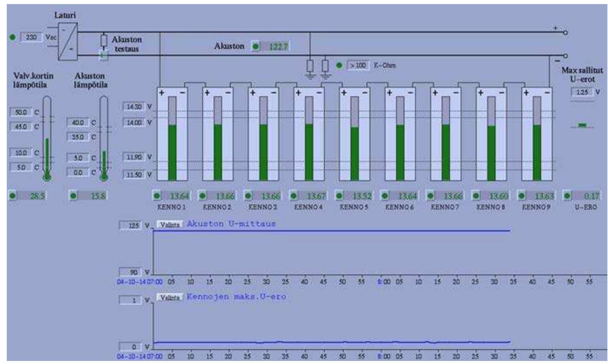Viewport: 608px width, 364px height.
Task: Select the 90 V chart minimum field
Action: [130, 272]
